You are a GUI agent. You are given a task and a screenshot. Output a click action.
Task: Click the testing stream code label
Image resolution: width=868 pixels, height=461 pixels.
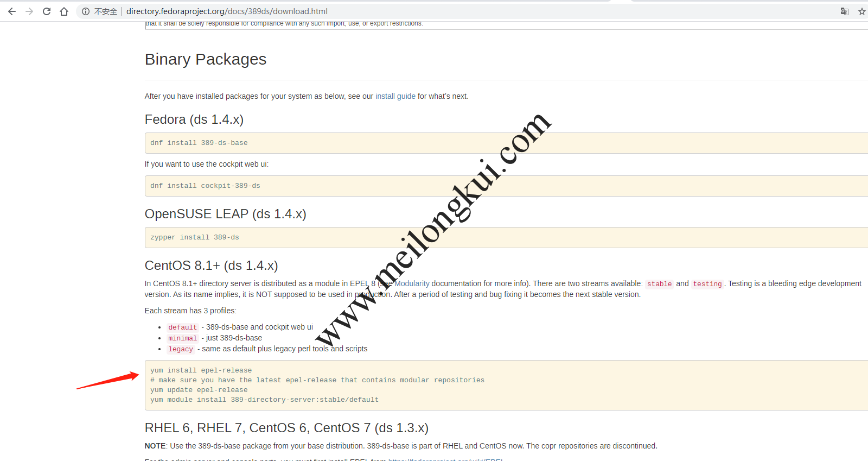point(707,284)
